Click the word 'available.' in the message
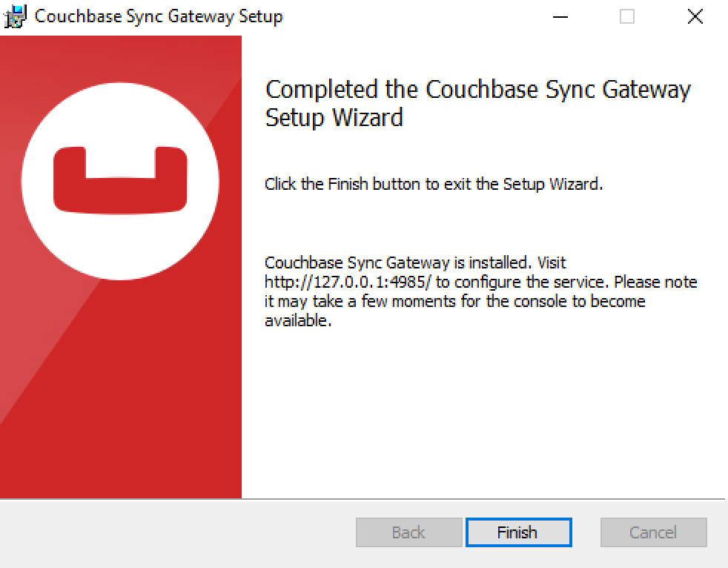 point(298,321)
